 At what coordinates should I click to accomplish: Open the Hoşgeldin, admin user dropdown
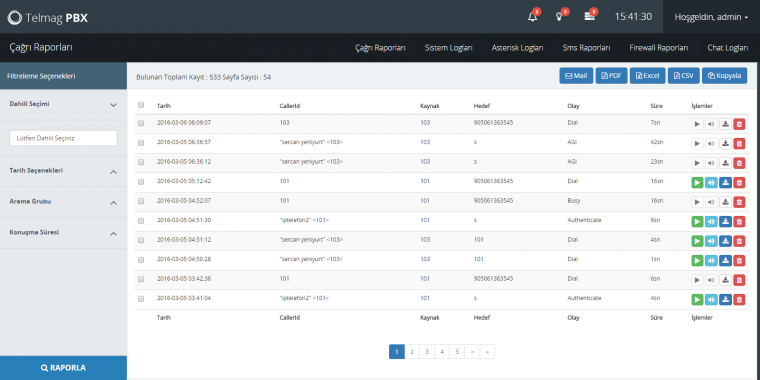(x=711, y=17)
